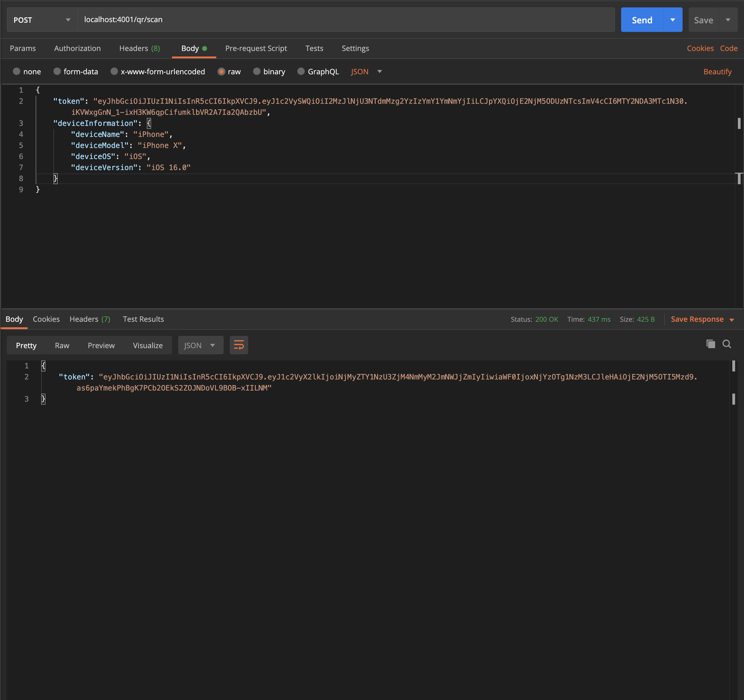
Task: Select the binary body type
Action: 269,72
